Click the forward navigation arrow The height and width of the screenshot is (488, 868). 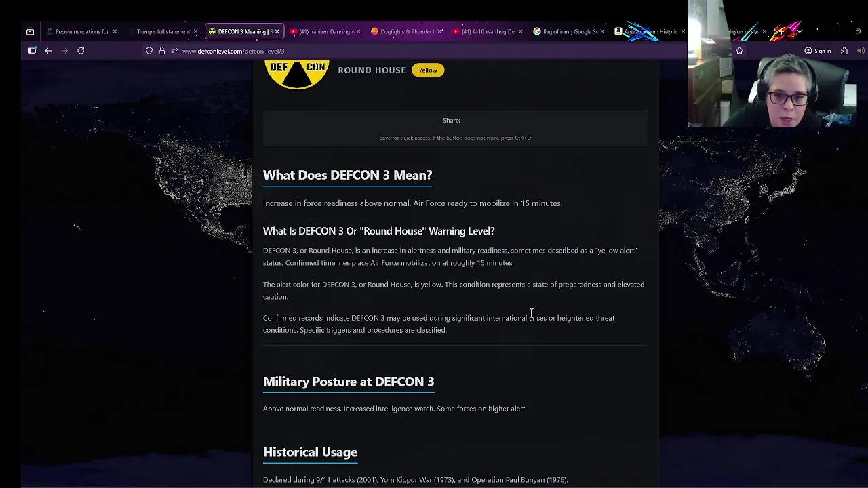pos(64,51)
